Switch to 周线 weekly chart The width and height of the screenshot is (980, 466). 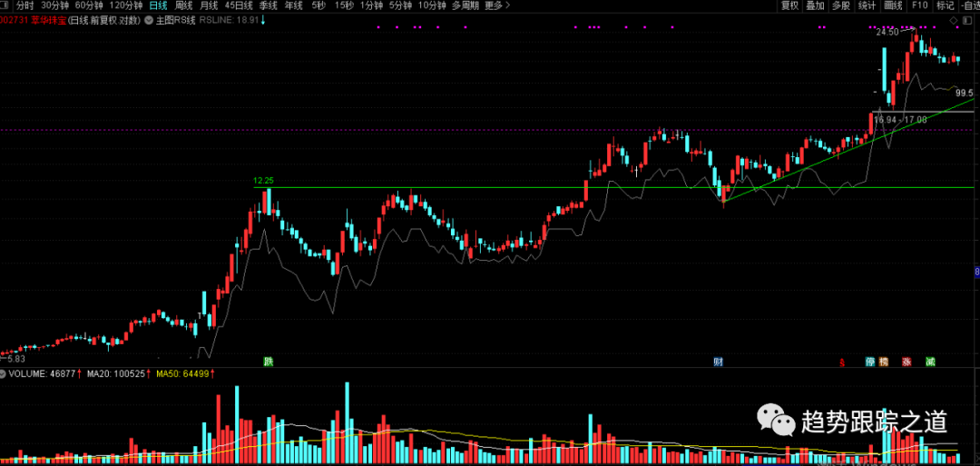(183, 5)
